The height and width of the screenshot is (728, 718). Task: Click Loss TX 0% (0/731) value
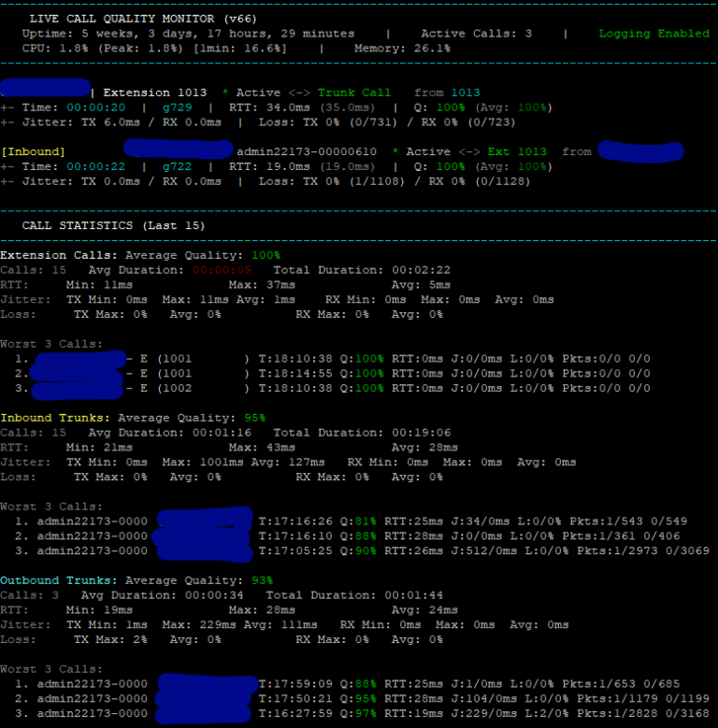click(x=328, y=122)
